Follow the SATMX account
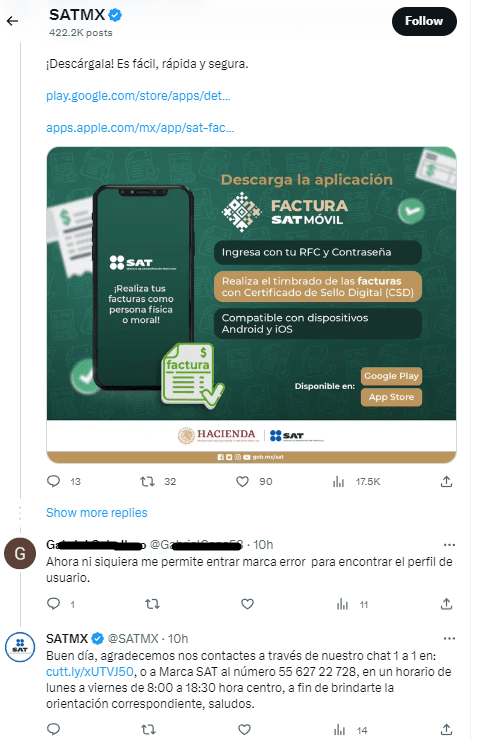This screenshot has height=741, width=485. 424,21
